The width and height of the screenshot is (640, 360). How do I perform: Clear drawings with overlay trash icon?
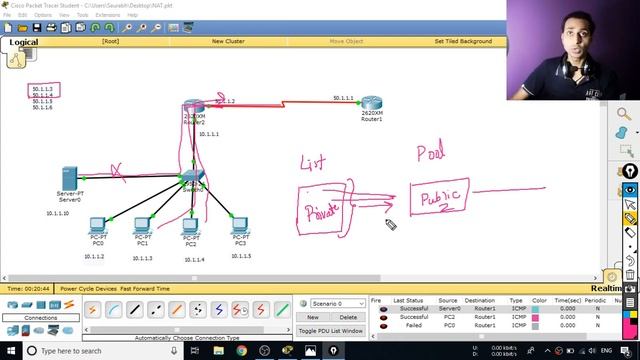pyautogui.click(x=630, y=275)
